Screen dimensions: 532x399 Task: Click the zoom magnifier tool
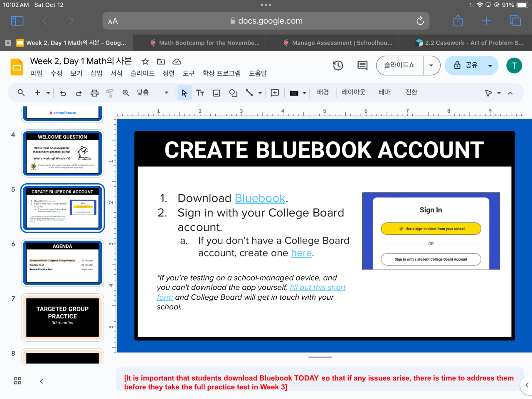126,93
